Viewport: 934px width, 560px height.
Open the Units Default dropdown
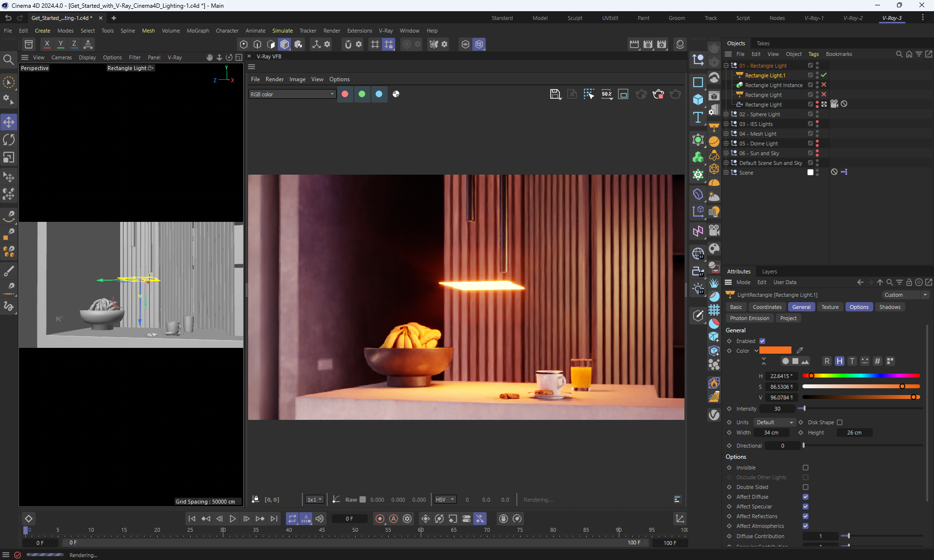tap(774, 422)
